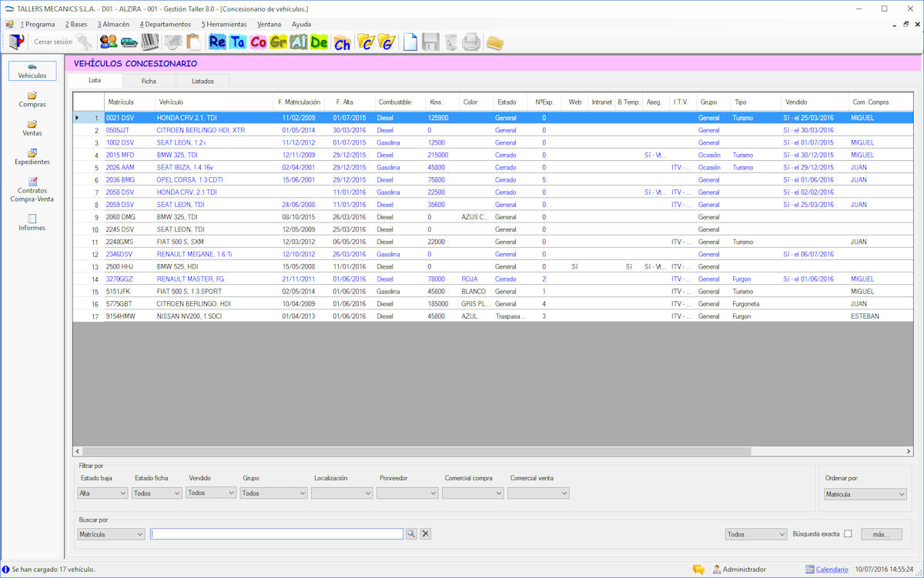The width and height of the screenshot is (924, 578).
Task: Open the Ordenar por dropdown
Action: (x=865, y=494)
